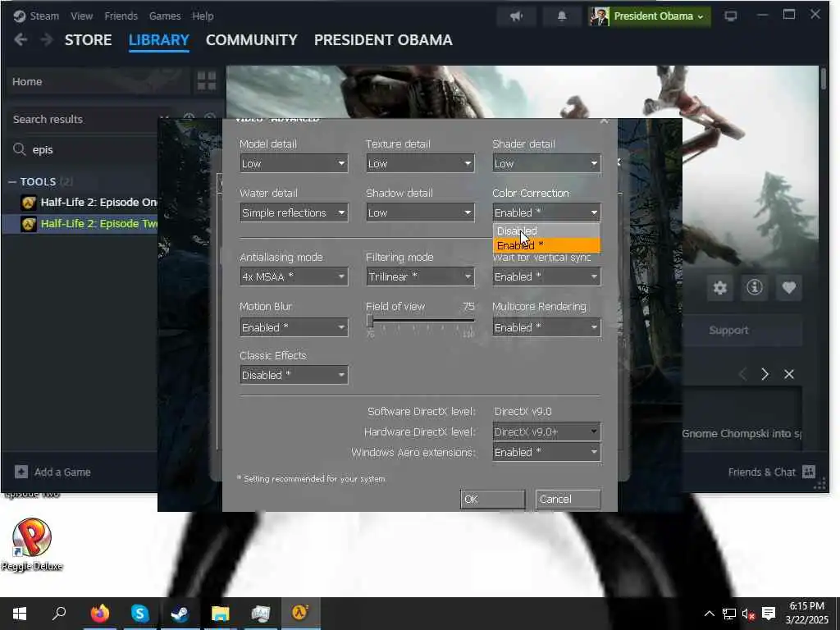Open the Windows Aero extensions dropdown

547,452
